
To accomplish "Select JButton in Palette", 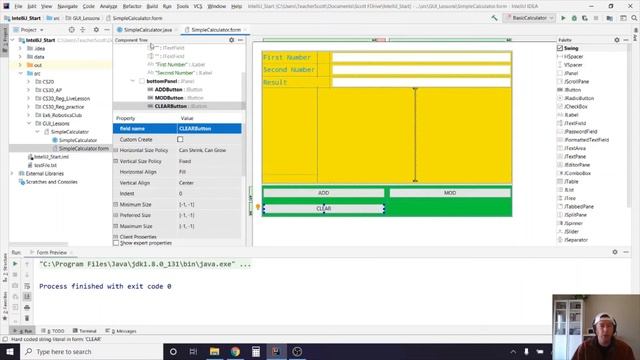I will click(x=573, y=90).
